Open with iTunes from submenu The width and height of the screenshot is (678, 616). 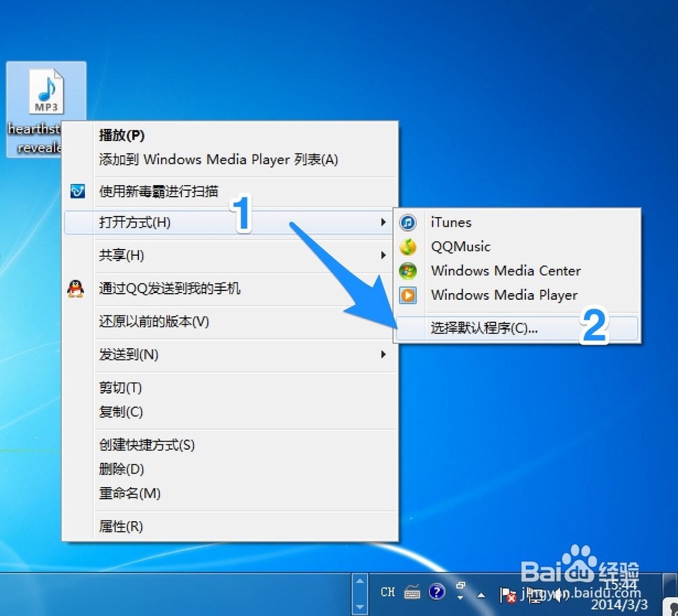[517, 223]
